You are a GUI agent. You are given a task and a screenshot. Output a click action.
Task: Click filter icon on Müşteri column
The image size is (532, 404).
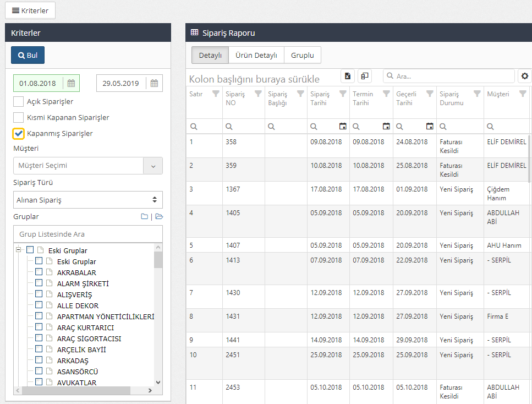[x=523, y=94]
